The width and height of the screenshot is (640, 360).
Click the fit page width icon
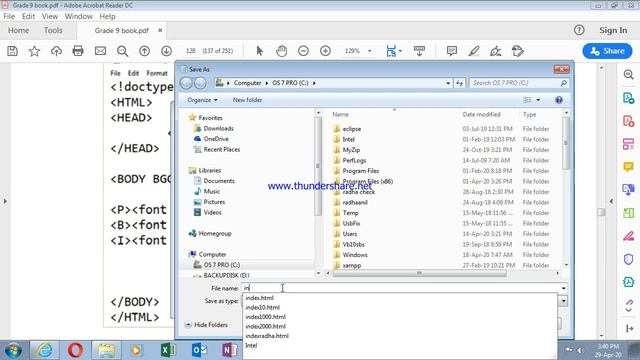391,51
